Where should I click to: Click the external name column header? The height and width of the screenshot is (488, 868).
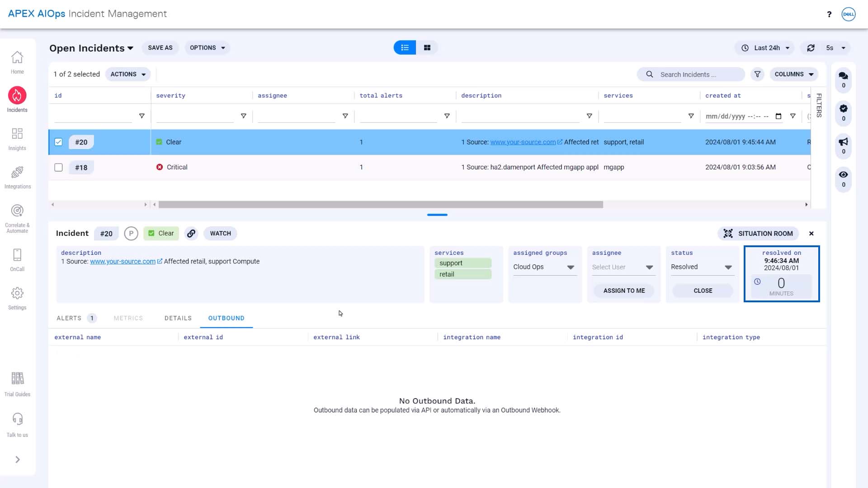(x=78, y=337)
